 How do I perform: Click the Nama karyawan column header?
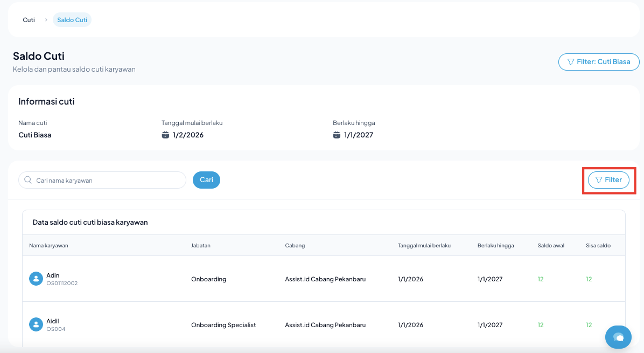[48, 246]
